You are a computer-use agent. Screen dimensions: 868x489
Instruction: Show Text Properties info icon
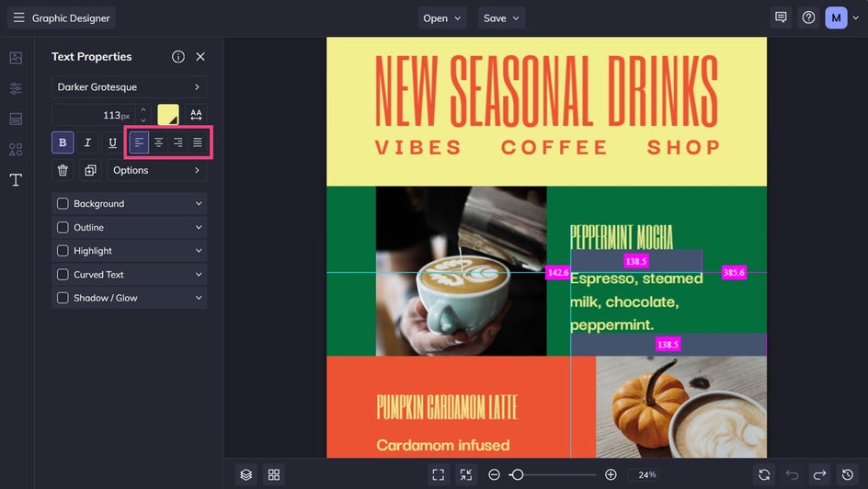click(x=178, y=56)
